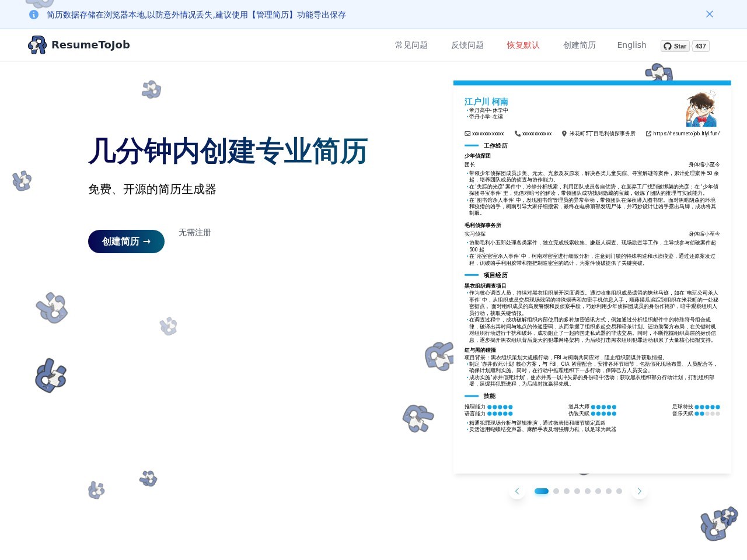Viewport: 747px width, 560px height.
Task: Go to the previous resume template arrow
Action: coord(517,491)
